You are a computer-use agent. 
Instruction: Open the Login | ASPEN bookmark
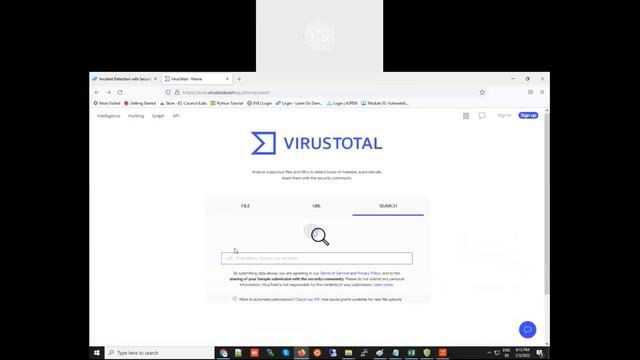coord(342,103)
